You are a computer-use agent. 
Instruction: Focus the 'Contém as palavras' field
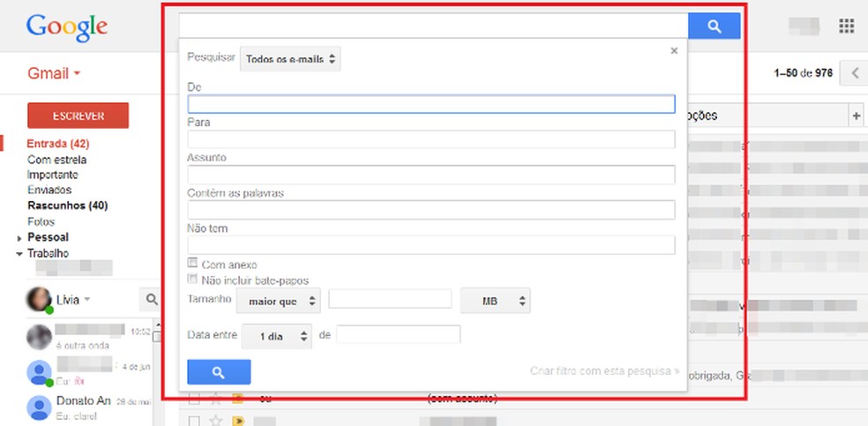pyautogui.click(x=430, y=210)
